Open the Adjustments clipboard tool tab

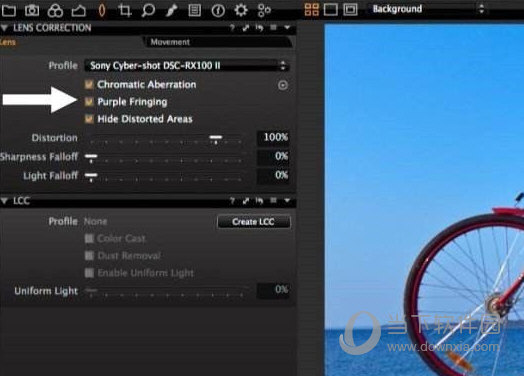194,10
